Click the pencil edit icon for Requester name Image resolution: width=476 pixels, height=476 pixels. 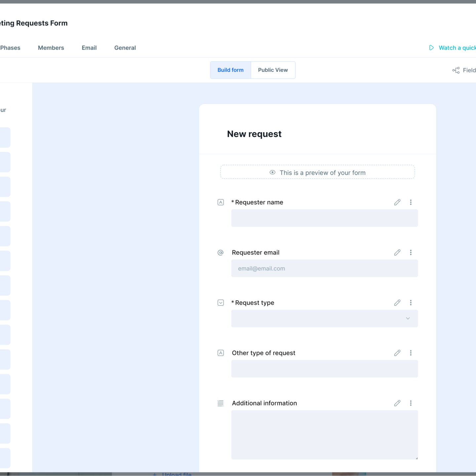coord(397,202)
